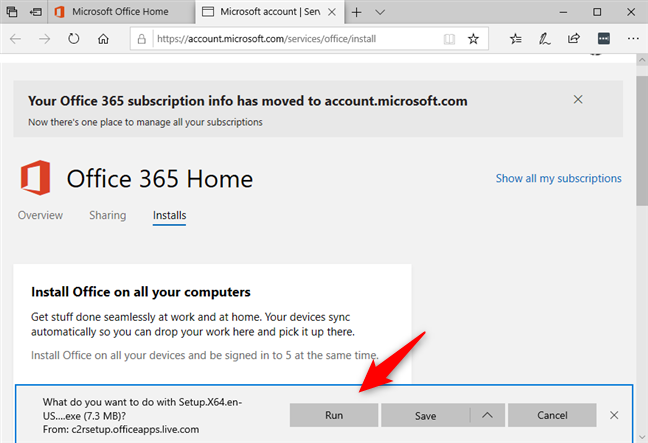Set these tabs aside icon

pyautogui.click(x=36, y=12)
